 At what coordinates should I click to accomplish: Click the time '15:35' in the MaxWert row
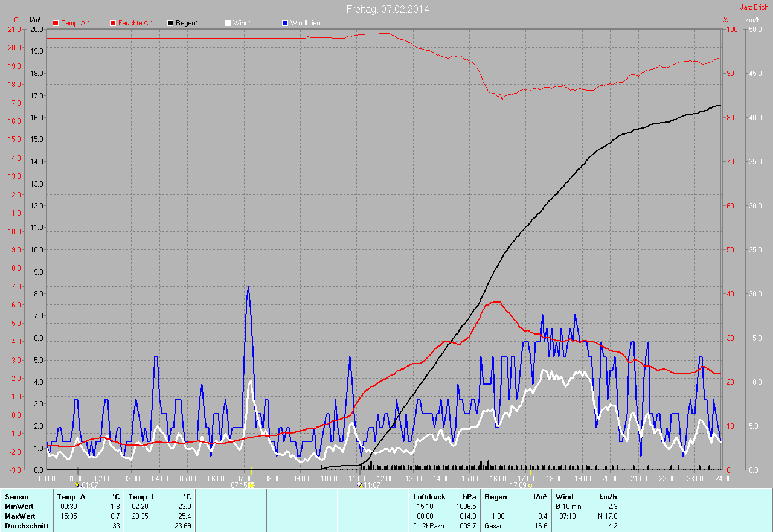tap(68, 516)
